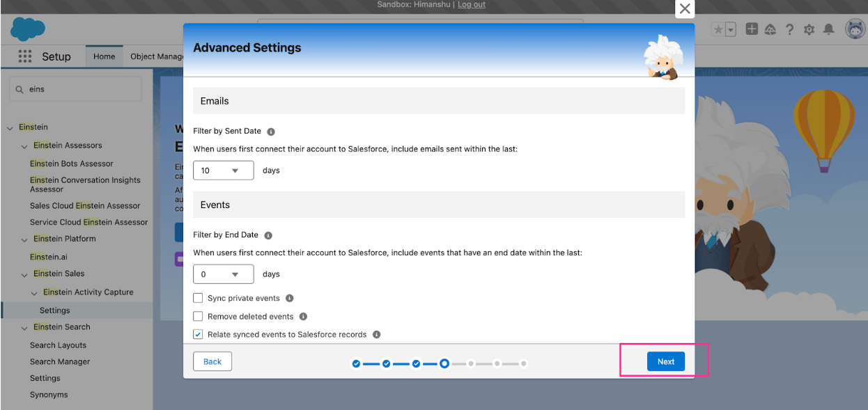Open the Trailhead guidance icon
The image size is (868, 410).
[770, 29]
